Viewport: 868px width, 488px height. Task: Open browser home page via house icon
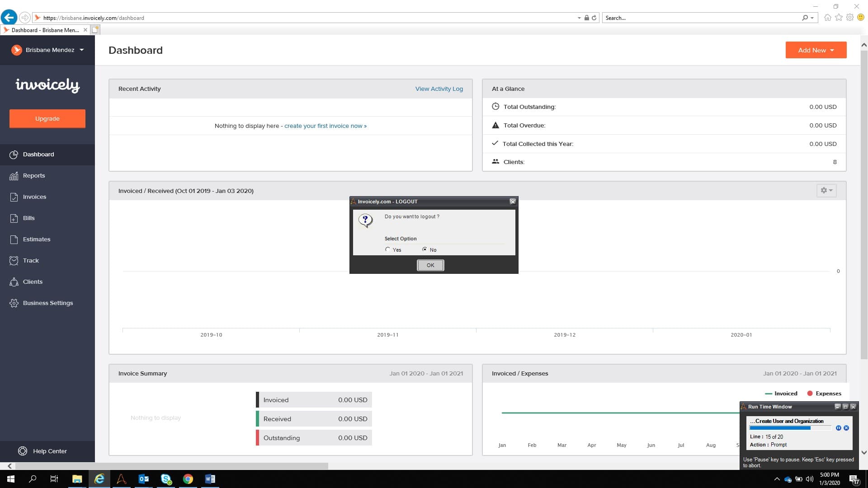[x=827, y=18]
